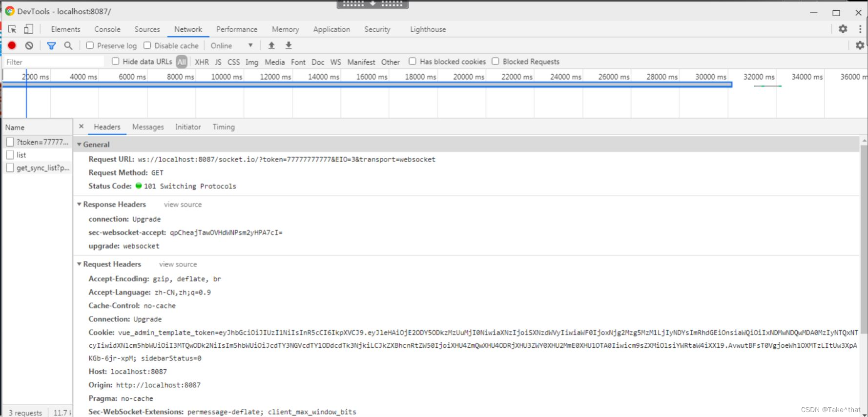This screenshot has width=868, height=417.
Task: Enable Preserve log checkbox
Action: (90, 45)
